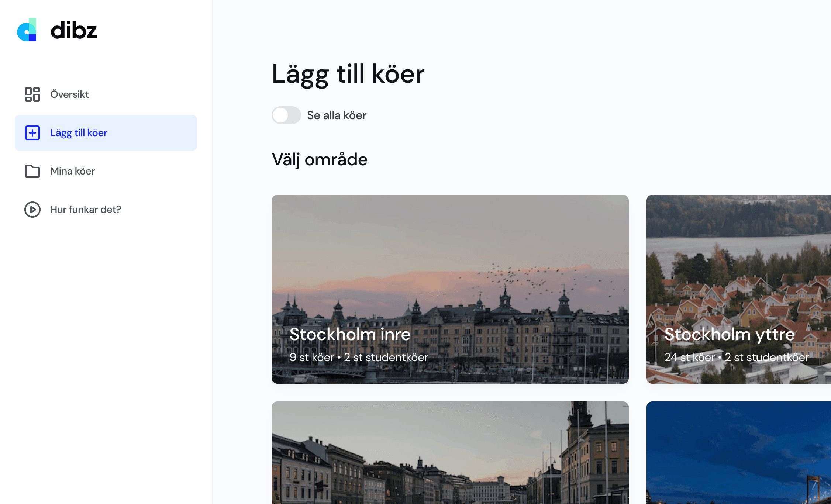Click the Översikt grid icon
Image resolution: width=831 pixels, height=504 pixels.
[x=32, y=94]
